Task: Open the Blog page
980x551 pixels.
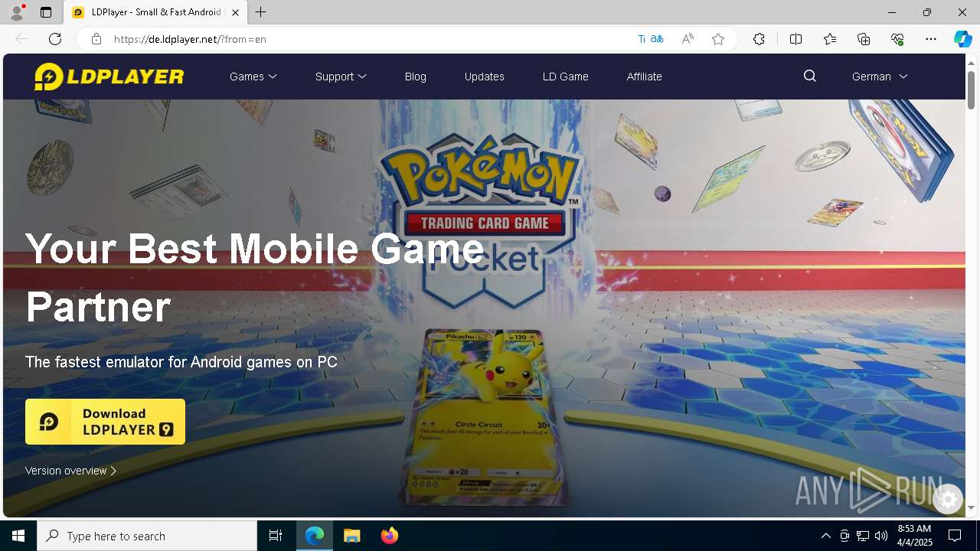Action: pos(416,77)
